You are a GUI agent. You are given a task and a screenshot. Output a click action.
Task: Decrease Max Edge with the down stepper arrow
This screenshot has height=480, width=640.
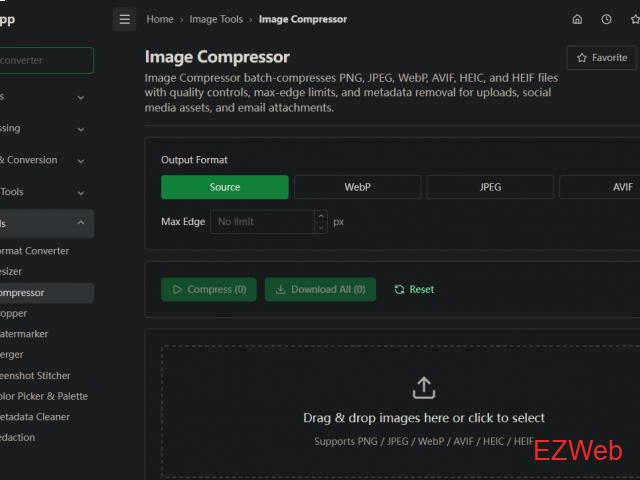pyautogui.click(x=320, y=228)
